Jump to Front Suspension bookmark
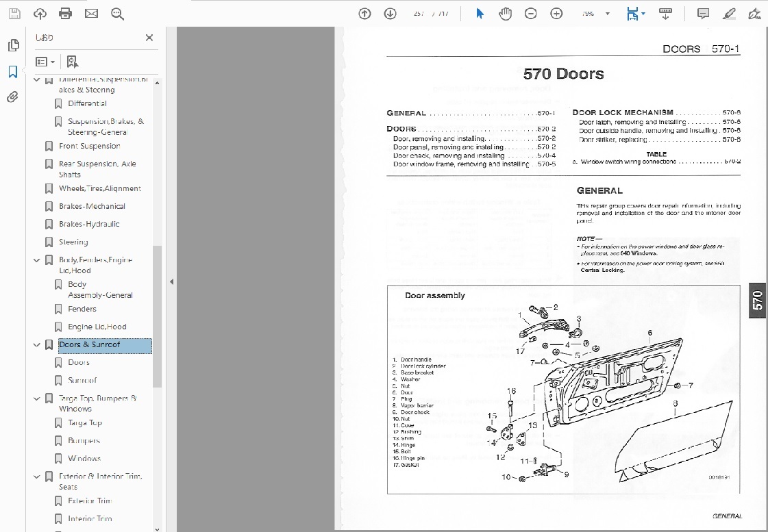This screenshot has height=532, width=768. click(x=90, y=146)
